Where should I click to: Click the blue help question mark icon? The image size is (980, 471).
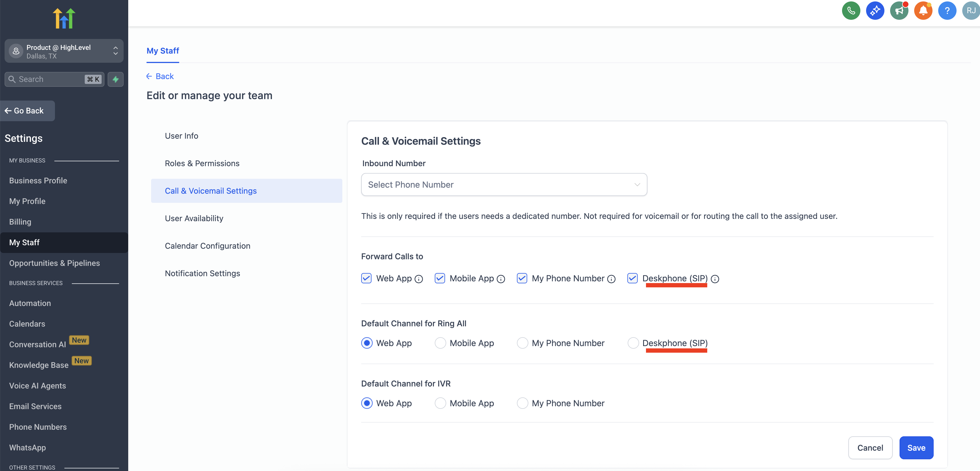[x=947, y=11]
